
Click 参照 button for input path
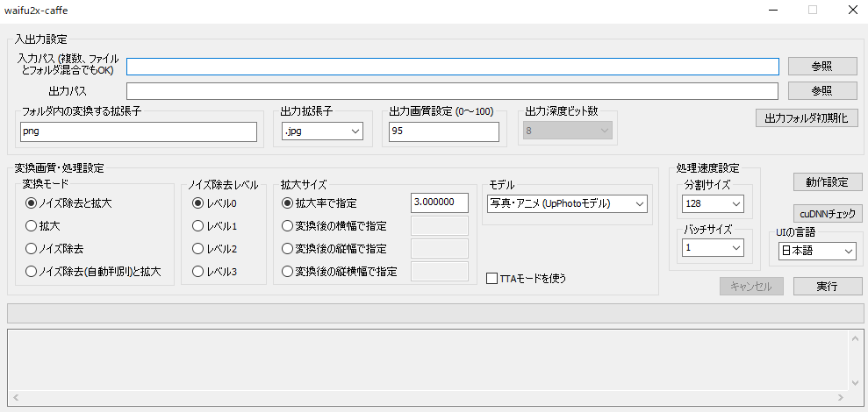point(821,67)
